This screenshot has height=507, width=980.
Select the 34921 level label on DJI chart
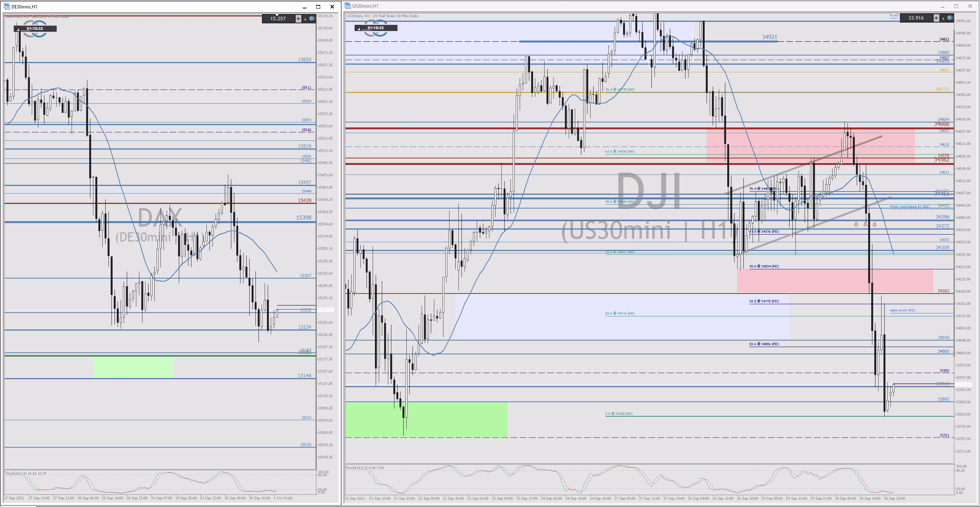point(769,37)
